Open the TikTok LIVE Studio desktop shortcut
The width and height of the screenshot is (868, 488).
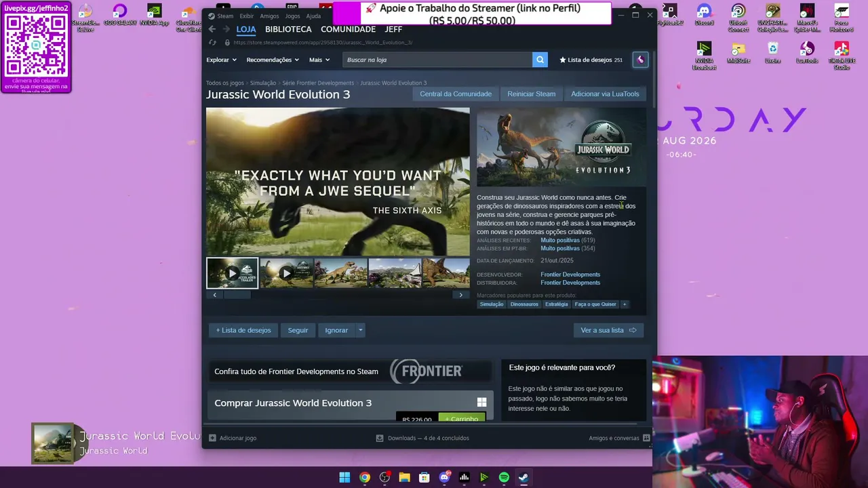tap(842, 56)
